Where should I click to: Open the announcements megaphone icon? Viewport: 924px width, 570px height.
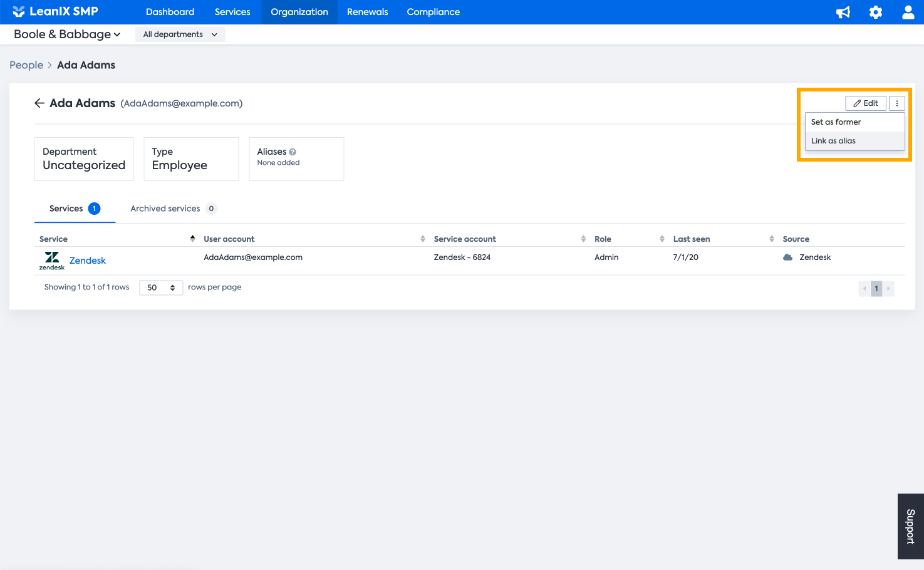click(843, 12)
